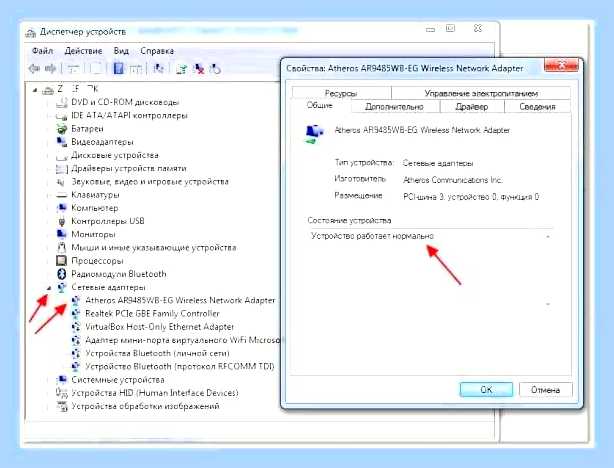Click the processor icon beside Процессоры
The width and height of the screenshot is (614, 468).
(61, 261)
